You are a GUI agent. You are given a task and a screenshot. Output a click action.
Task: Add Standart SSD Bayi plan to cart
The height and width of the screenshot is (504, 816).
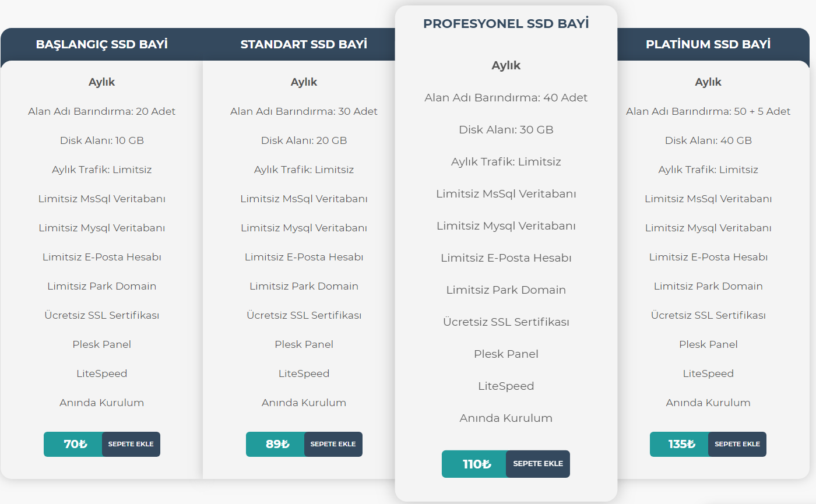point(333,444)
